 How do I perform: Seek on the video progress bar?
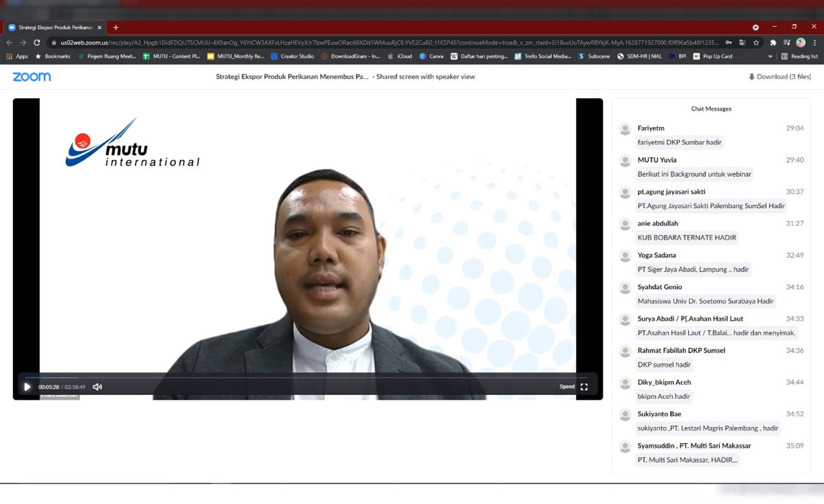(x=309, y=377)
